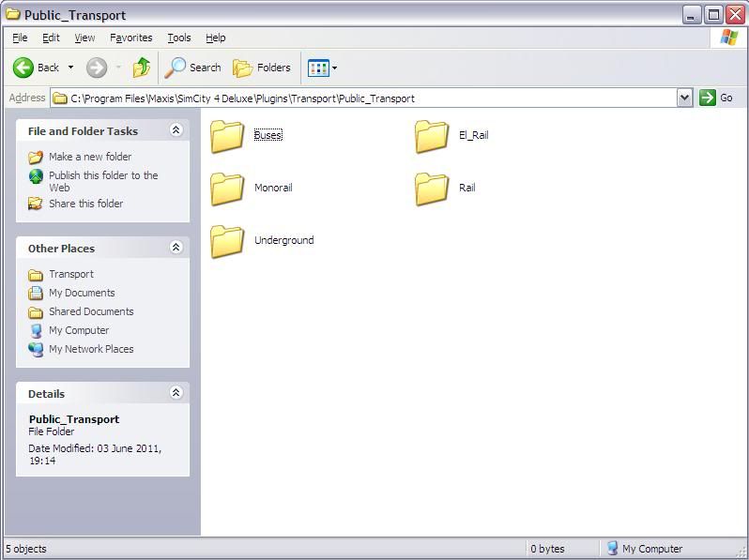Click the 0 bytes status bar entry
The height and width of the screenshot is (560, 749).
547,549
